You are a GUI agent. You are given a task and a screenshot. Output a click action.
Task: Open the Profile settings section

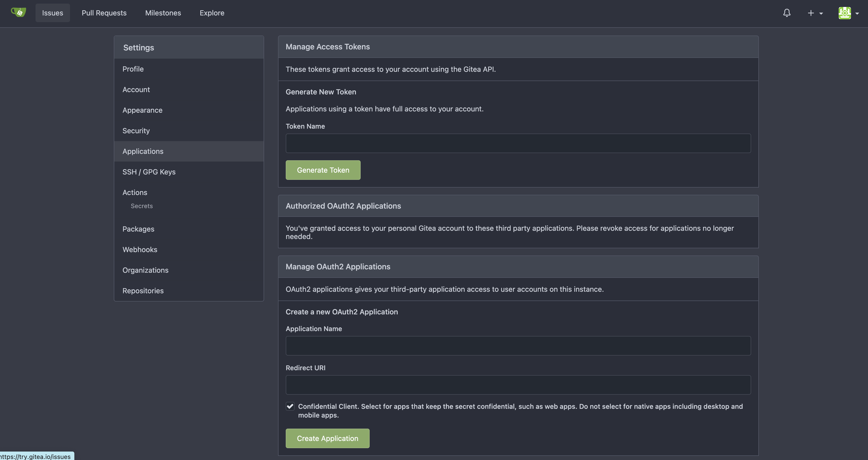point(133,69)
